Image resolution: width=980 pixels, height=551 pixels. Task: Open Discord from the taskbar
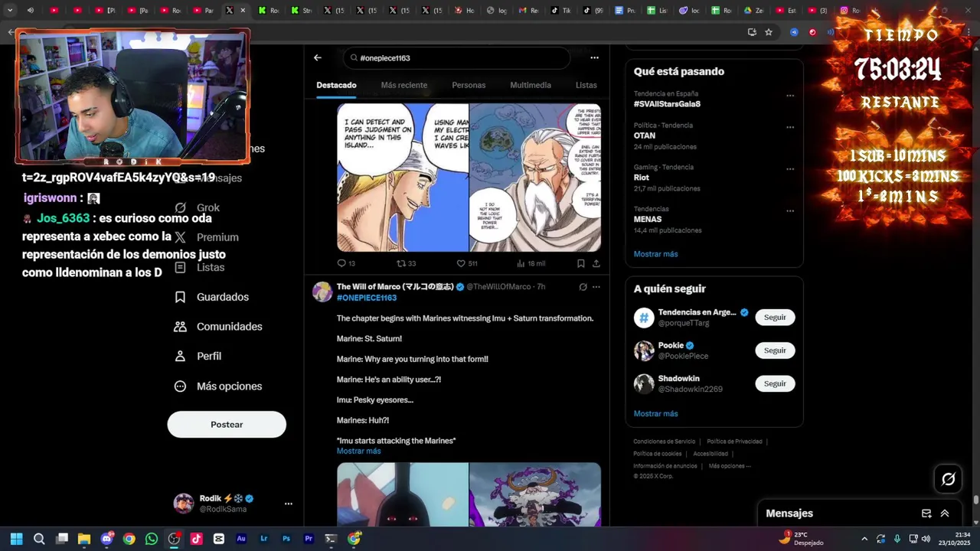point(106,539)
